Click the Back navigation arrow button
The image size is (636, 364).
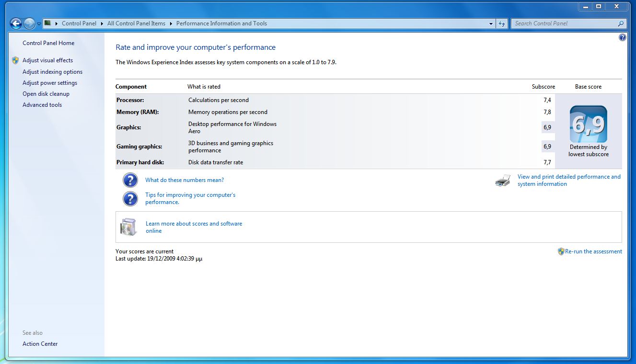tap(16, 23)
